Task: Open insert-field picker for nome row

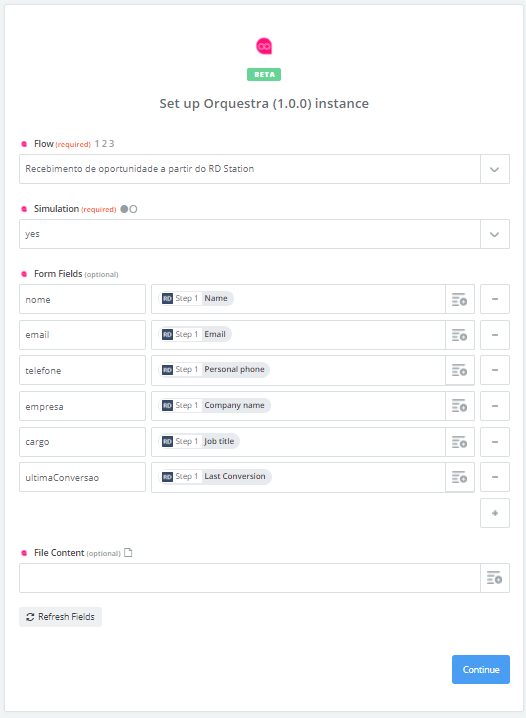Action: (x=460, y=299)
